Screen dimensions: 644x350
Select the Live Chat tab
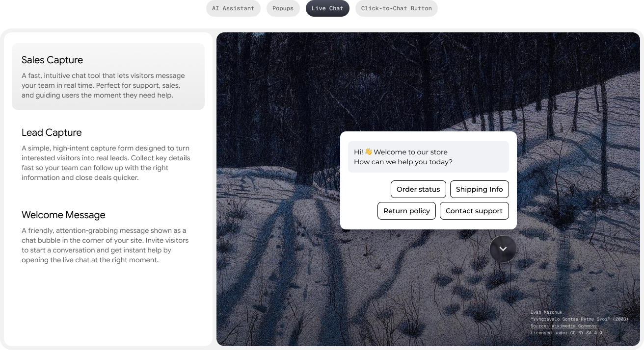tap(327, 8)
